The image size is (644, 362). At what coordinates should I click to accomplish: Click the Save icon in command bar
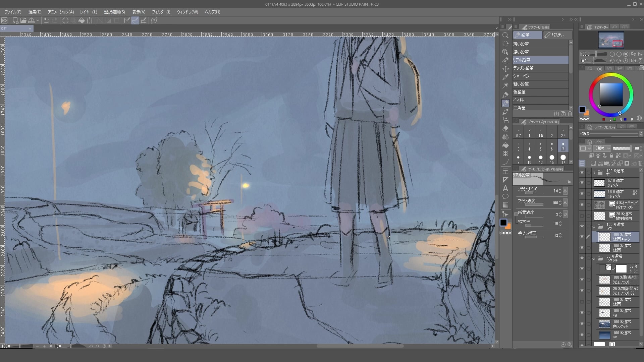[31, 20]
